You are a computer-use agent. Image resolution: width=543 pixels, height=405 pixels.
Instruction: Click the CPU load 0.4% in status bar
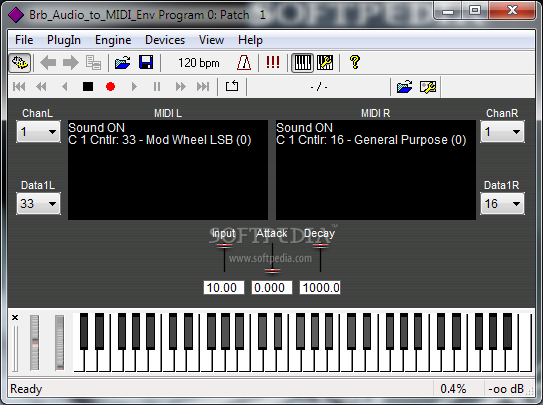[453, 389]
